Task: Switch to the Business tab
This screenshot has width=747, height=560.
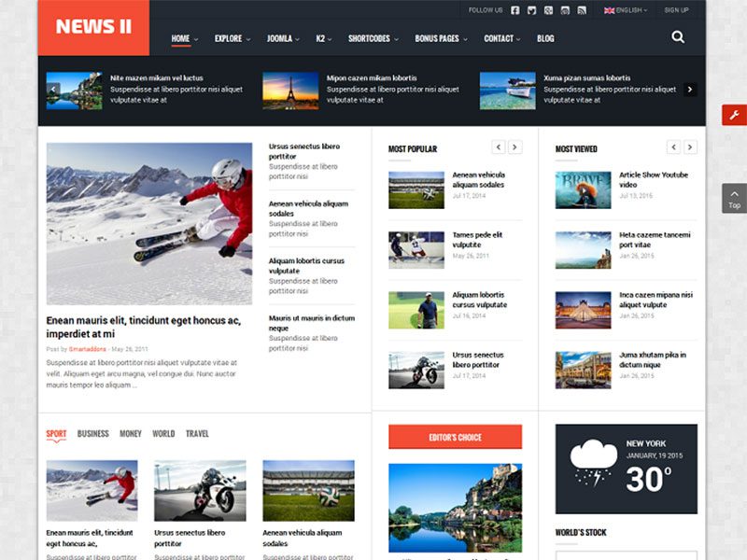Action: tap(92, 434)
